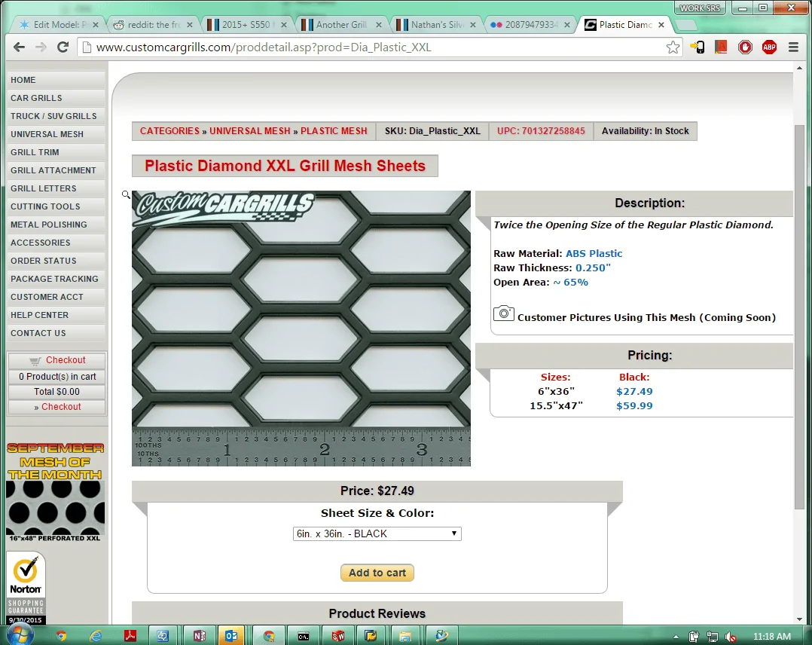812x645 pixels.
Task: Click the September Mesh of the Month banner
Action: point(55,492)
